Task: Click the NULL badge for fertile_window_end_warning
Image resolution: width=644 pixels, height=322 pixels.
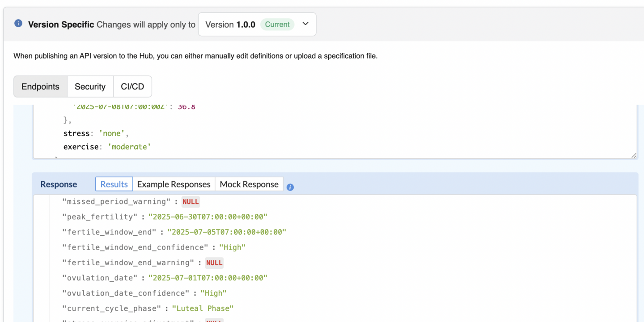Action: point(214,263)
